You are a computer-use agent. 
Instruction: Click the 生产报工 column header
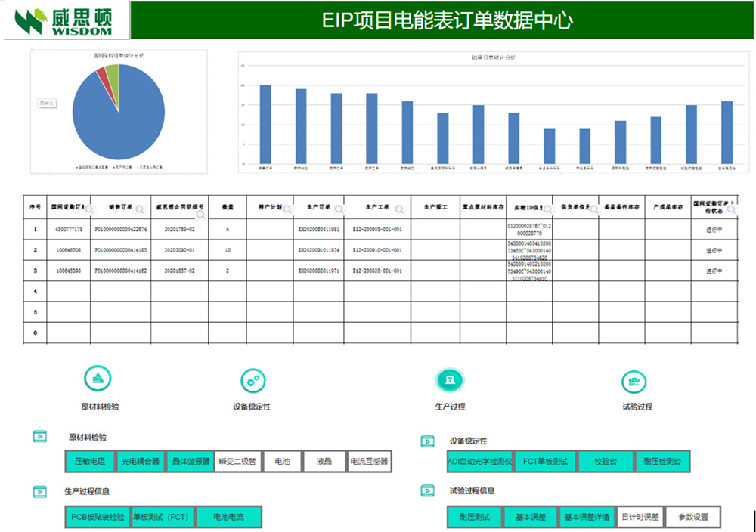click(435, 207)
